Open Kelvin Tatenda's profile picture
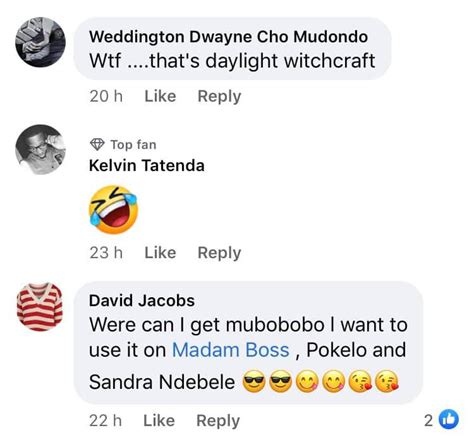The height and width of the screenshot is (440, 474). tap(40, 149)
